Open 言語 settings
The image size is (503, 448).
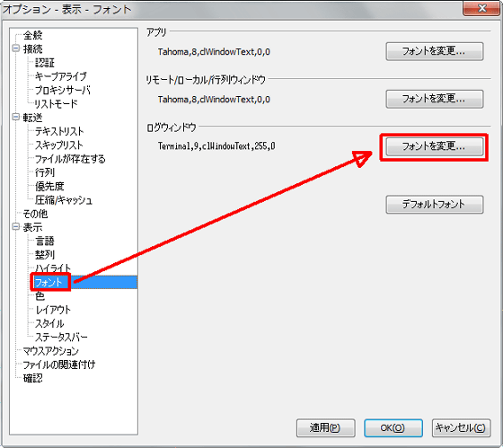[45, 241]
